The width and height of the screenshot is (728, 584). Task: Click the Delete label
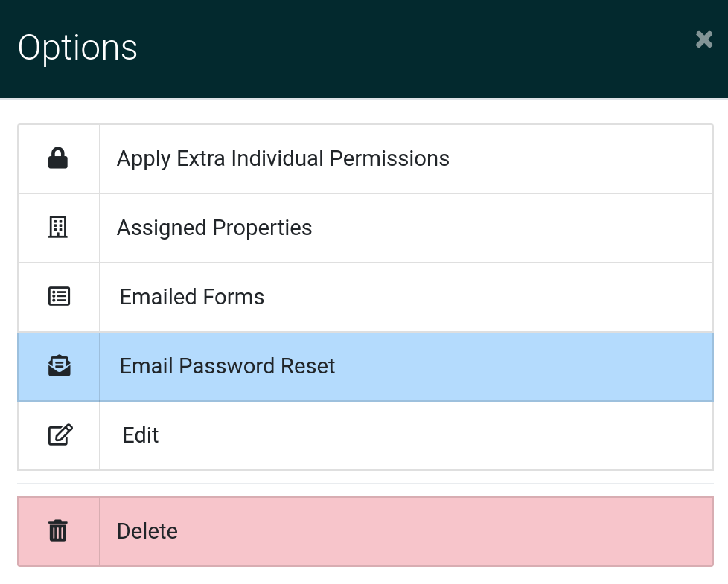point(147,531)
